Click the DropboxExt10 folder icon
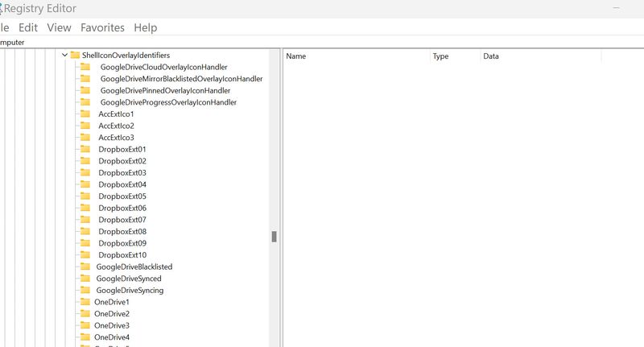The width and height of the screenshot is (644, 347). 85,254
